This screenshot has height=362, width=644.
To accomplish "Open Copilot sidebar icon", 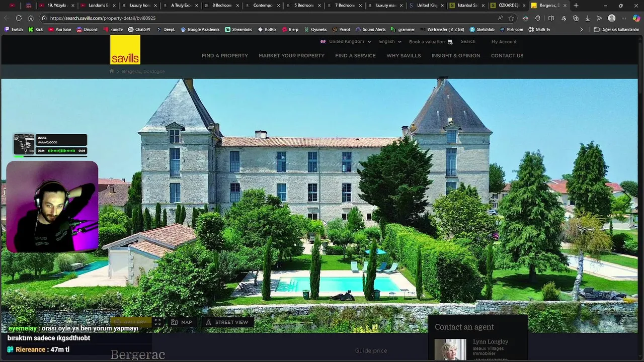I will click(x=636, y=18).
